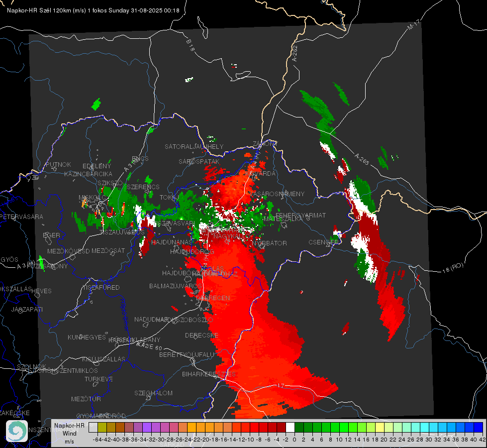
Task: Click the BERETTYÓÚJFALU town label
Action: click(187, 354)
